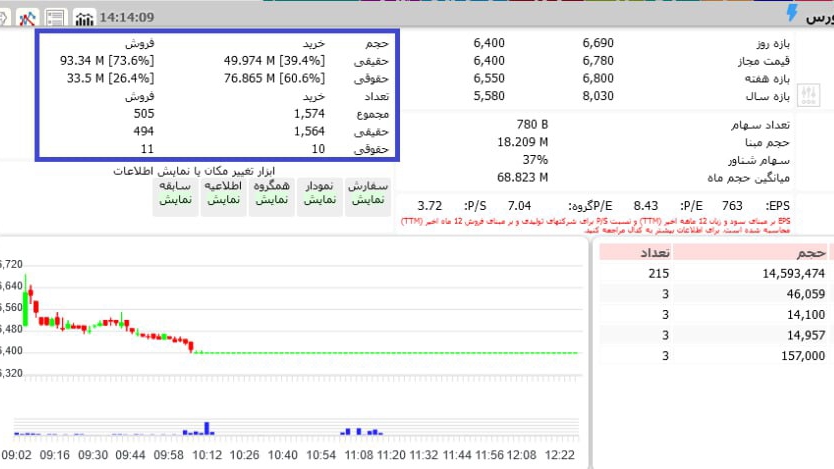The image size is (834, 469).
Task: Click monthly average volume 68.823 M
Action: [x=522, y=177]
